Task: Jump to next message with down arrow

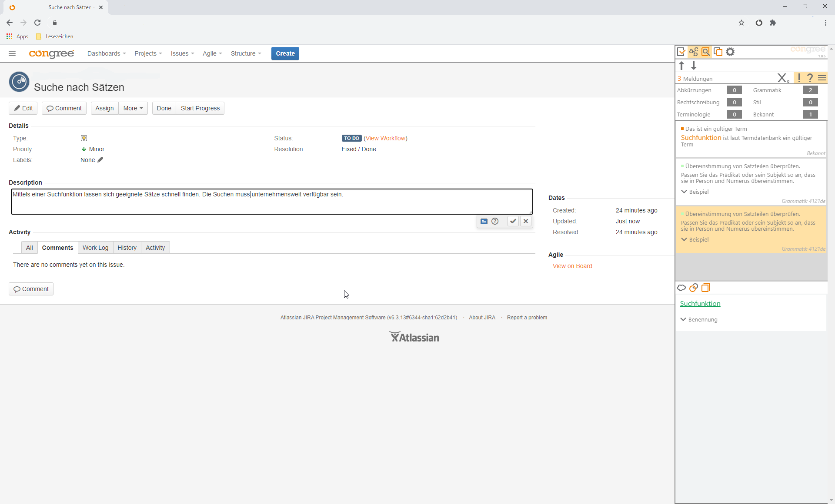Action: click(694, 66)
